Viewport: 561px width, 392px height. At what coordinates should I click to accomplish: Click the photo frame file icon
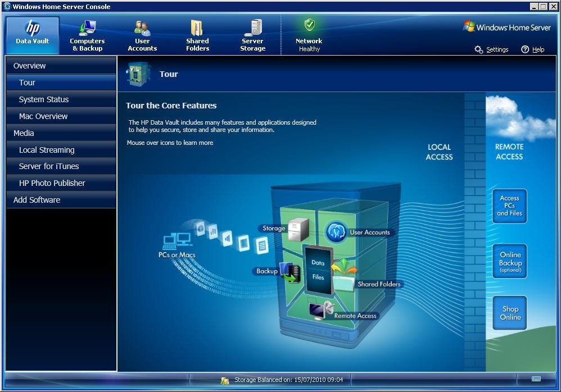[243, 243]
